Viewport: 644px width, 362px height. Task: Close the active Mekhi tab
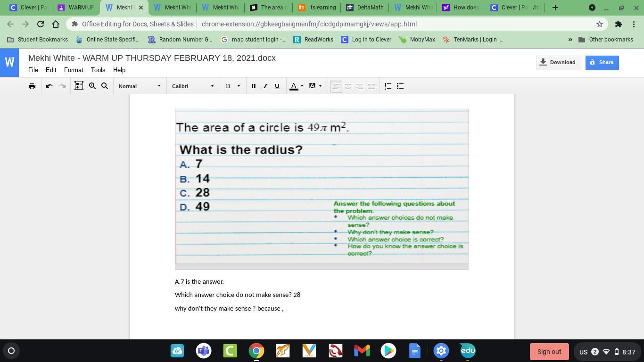point(140,8)
